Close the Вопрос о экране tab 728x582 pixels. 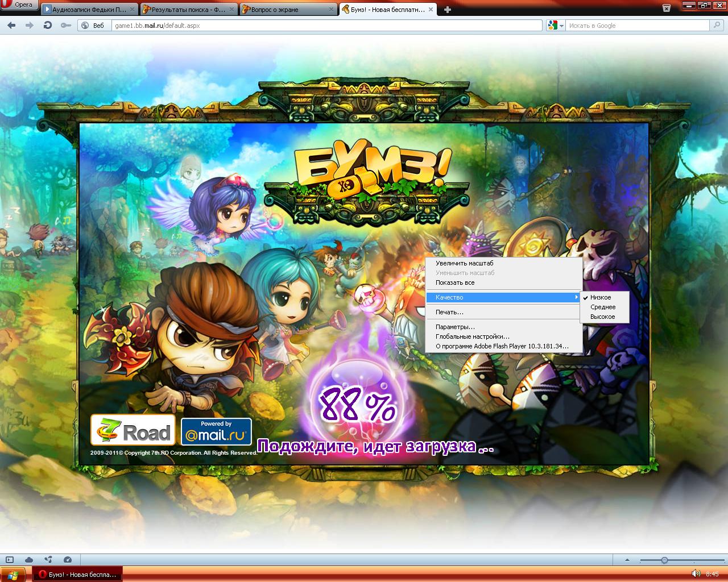tap(330, 10)
